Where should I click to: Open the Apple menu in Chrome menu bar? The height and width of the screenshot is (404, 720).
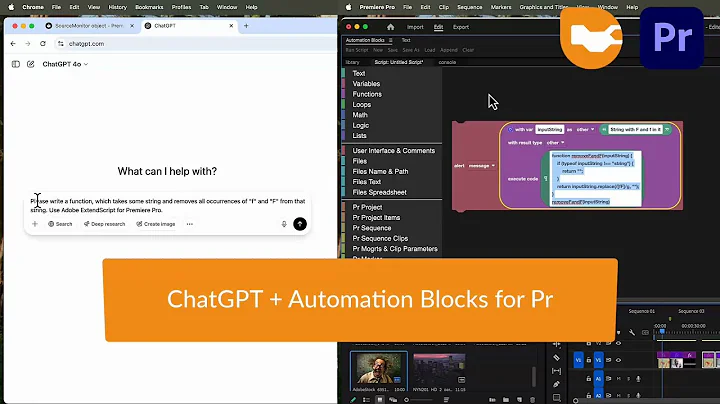click(11, 7)
